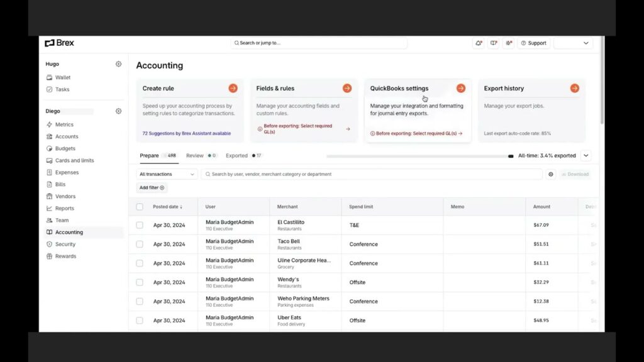Viewport: 644px width, 362px height.
Task: Click the Brex logo
Action: [59, 43]
